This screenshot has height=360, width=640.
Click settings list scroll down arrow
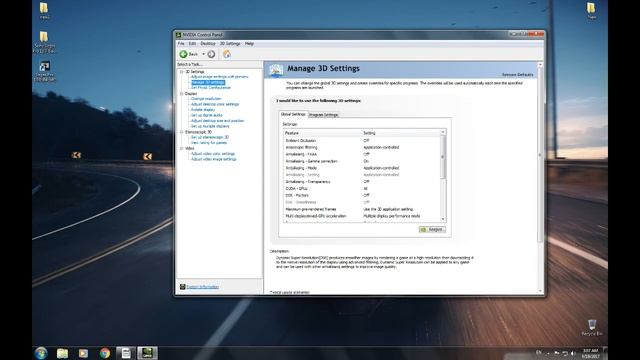coord(443,220)
